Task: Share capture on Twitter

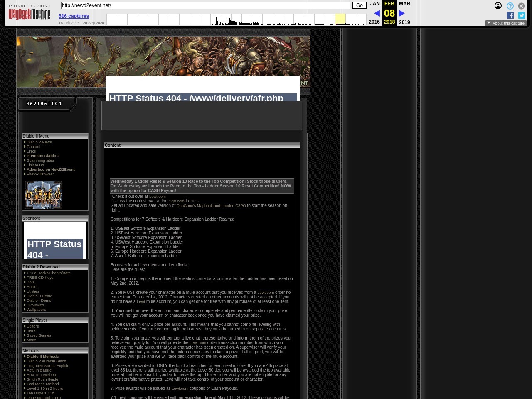Action: (521, 15)
